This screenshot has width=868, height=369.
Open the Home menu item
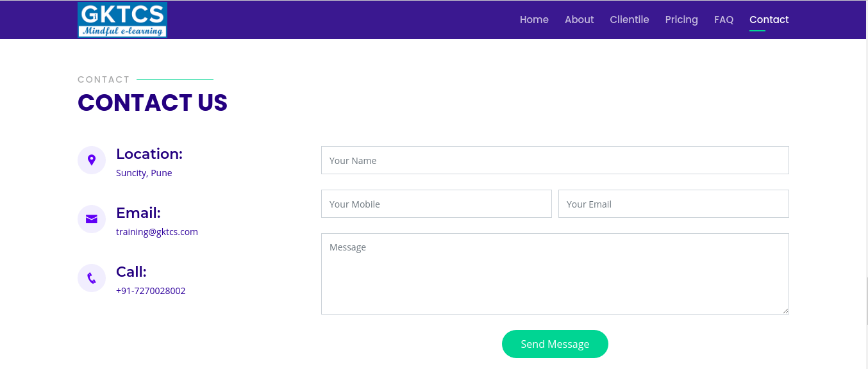point(534,20)
